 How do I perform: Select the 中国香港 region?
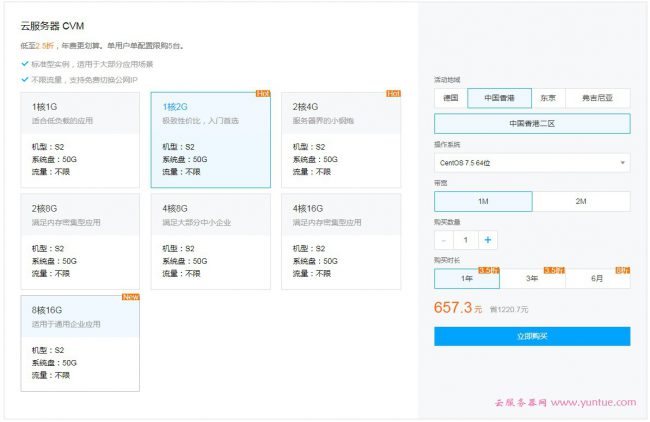[x=499, y=98]
